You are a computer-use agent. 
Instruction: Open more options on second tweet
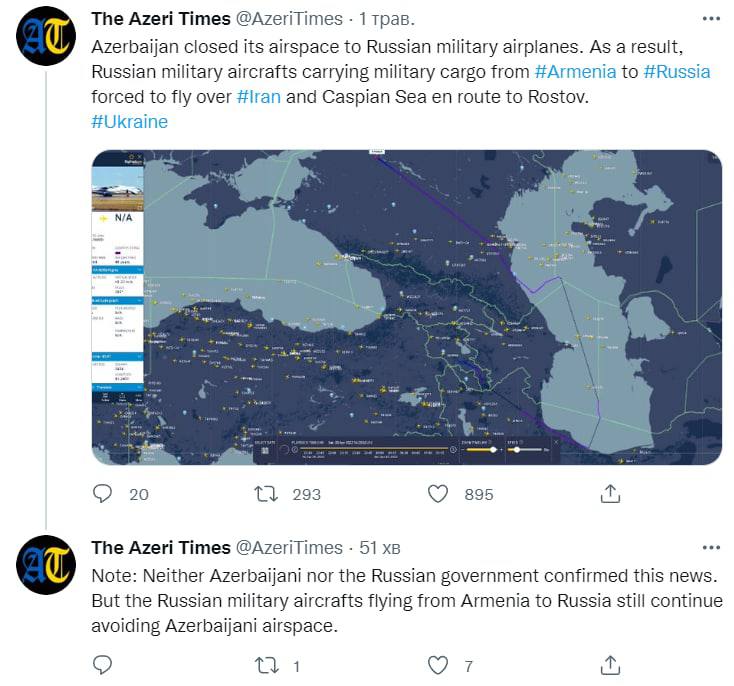(x=710, y=547)
